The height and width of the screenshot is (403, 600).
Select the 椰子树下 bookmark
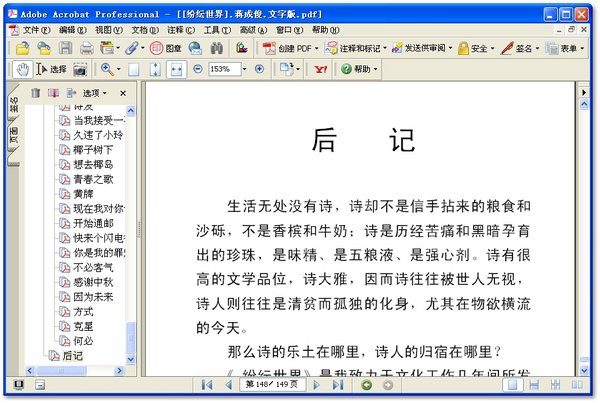pyautogui.click(x=93, y=150)
